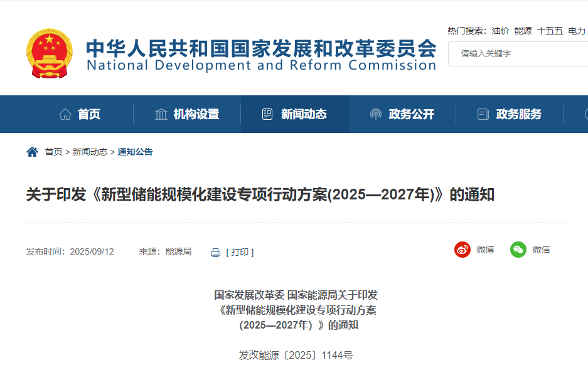Click the home icon in breadcrumb
The height and width of the screenshot is (375, 588).
click(x=32, y=152)
